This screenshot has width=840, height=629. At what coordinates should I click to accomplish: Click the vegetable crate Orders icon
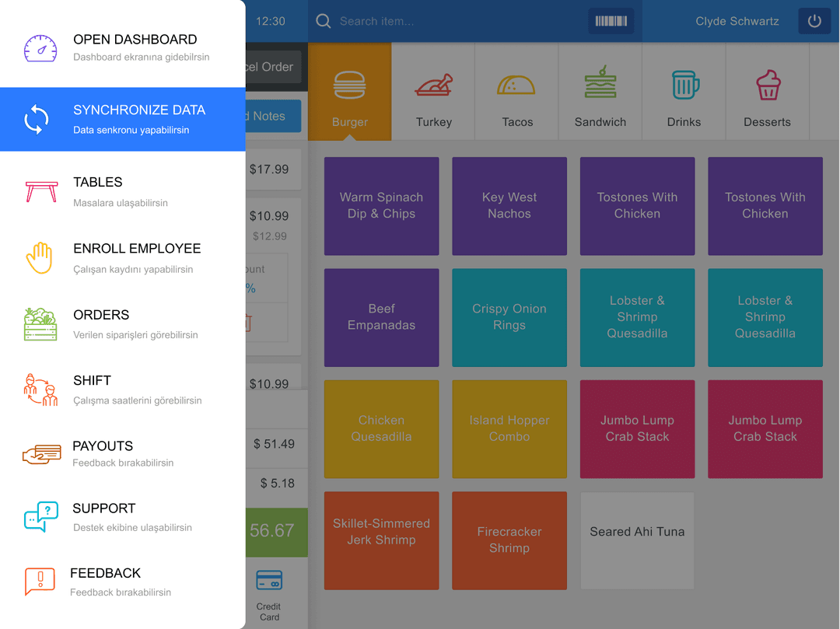coord(40,324)
